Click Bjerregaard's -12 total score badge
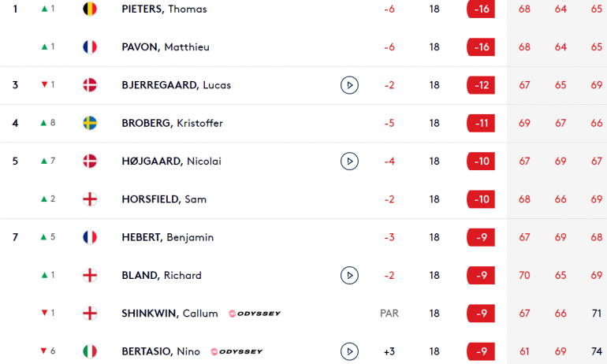The height and width of the screenshot is (364, 607). tap(481, 85)
